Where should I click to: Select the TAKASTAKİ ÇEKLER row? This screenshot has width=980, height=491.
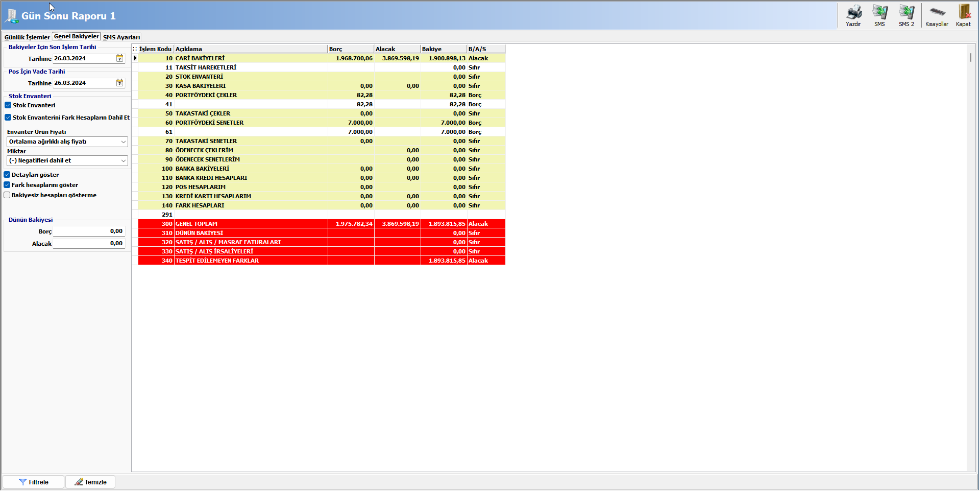[x=322, y=113]
